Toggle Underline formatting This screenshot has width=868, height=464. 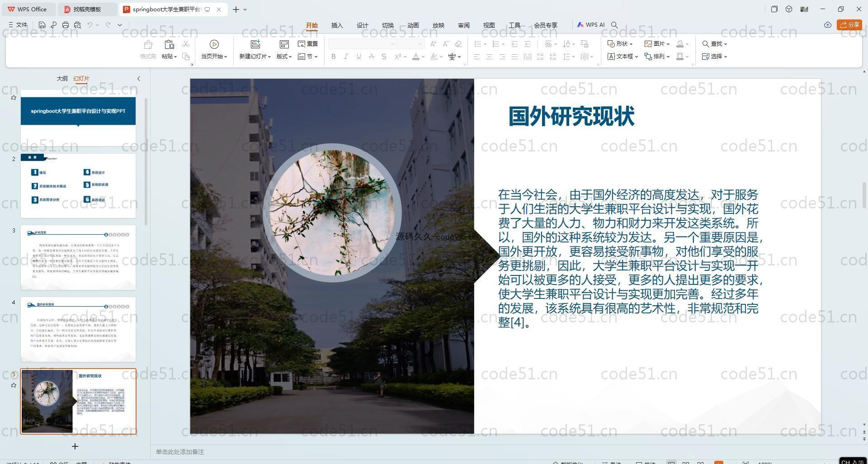point(359,57)
